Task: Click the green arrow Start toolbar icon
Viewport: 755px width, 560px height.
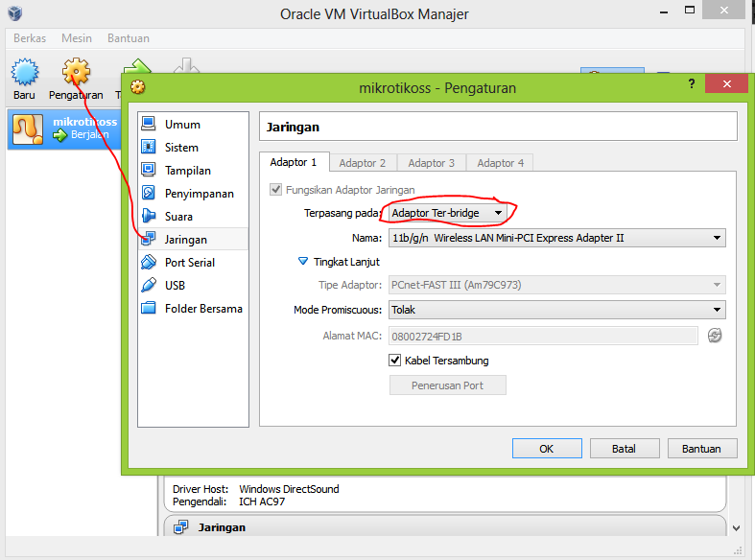Action: point(138,66)
